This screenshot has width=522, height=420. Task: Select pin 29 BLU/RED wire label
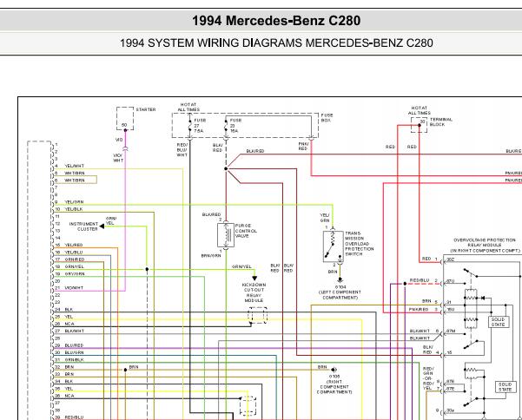[x=74, y=345]
